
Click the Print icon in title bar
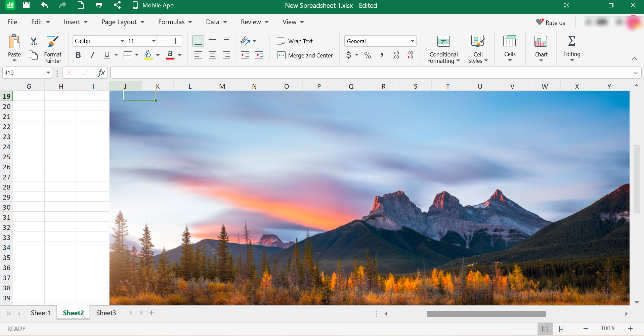click(99, 5)
